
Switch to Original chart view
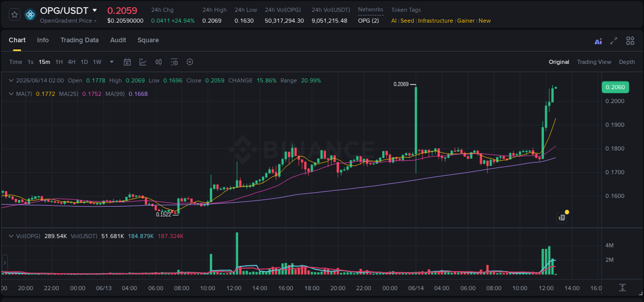[559, 62]
